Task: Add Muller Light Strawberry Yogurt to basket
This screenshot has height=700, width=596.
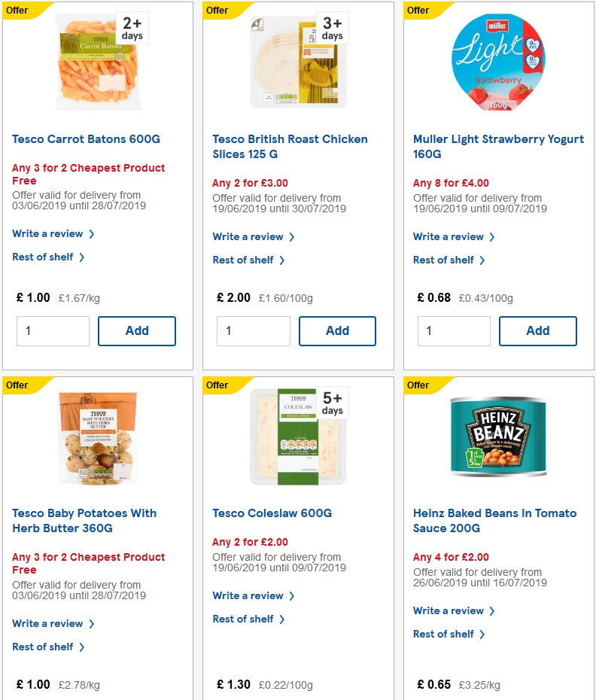Action: [537, 330]
